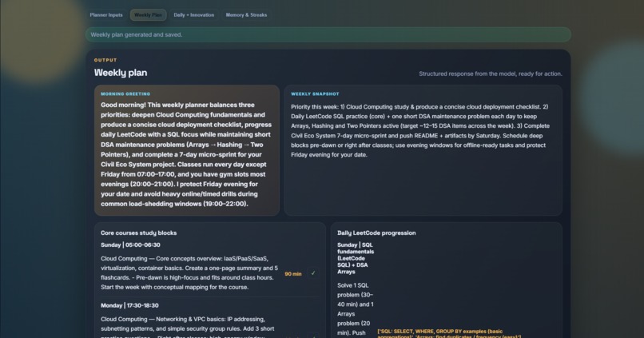
Task: Click the 90 min duration label
Action: coord(293,274)
